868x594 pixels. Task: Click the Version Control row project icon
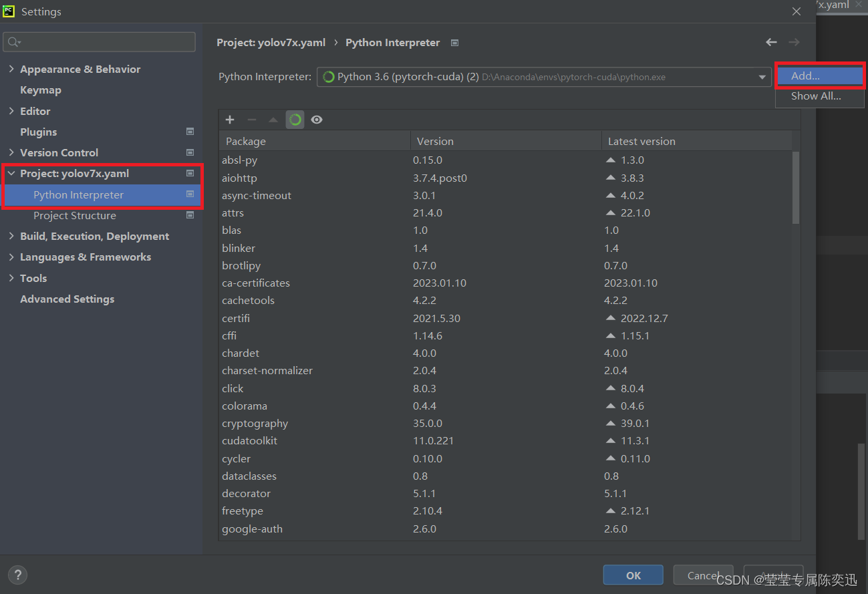click(190, 152)
